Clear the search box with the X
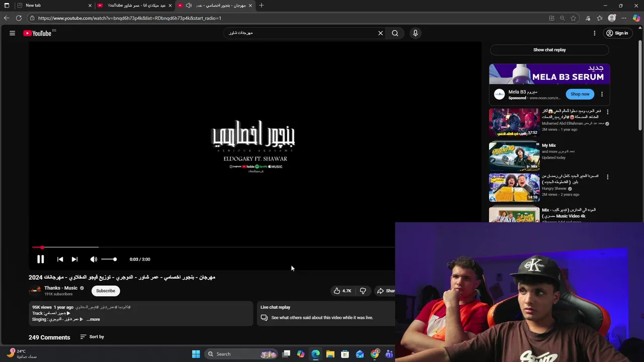Screen dimensions: 644x362 pyautogui.click(x=380, y=33)
